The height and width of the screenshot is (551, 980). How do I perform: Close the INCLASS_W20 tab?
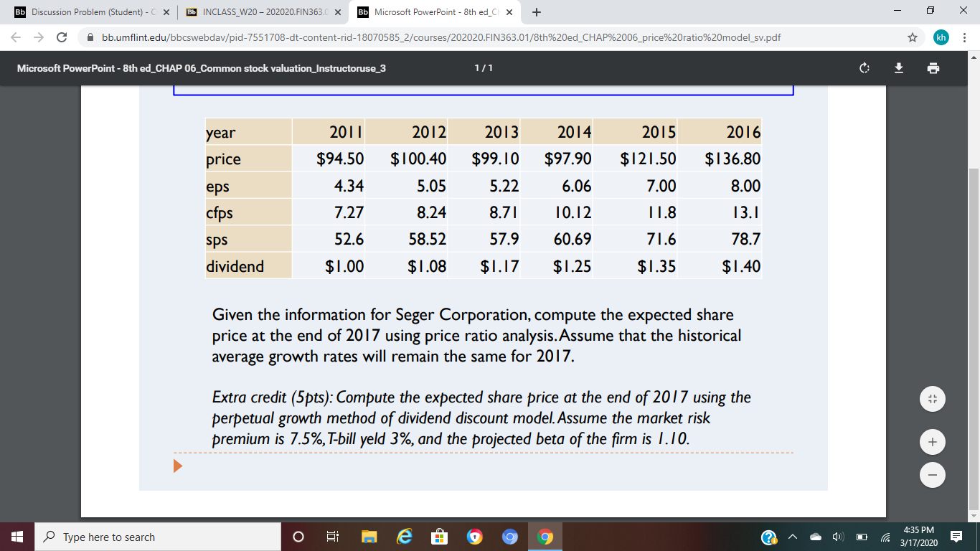337,12
